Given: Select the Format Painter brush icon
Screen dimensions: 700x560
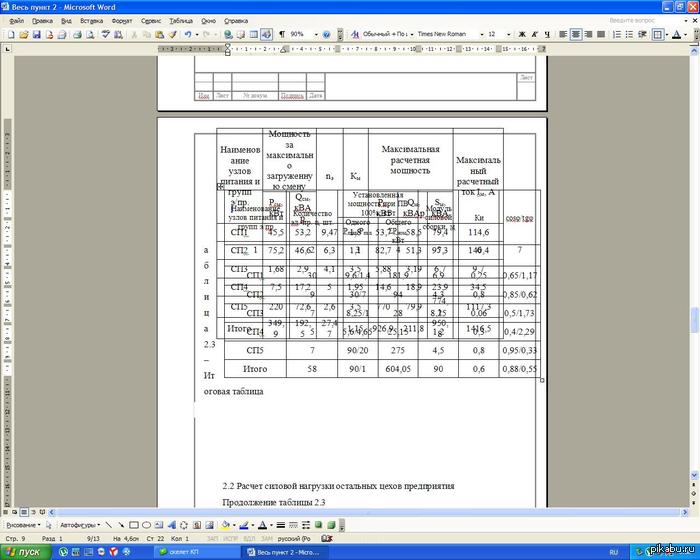Looking at the screenshot, I should pyautogui.click(x=172, y=34).
